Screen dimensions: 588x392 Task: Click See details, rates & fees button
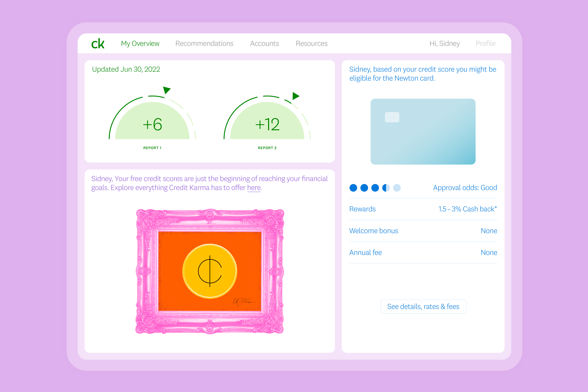click(x=423, y=307)
